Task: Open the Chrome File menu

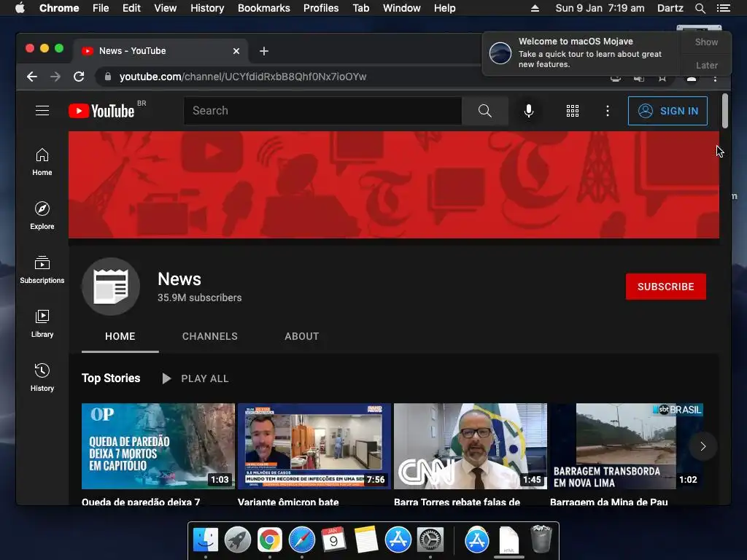Action: pyautogui.click(x=101, y=8)
